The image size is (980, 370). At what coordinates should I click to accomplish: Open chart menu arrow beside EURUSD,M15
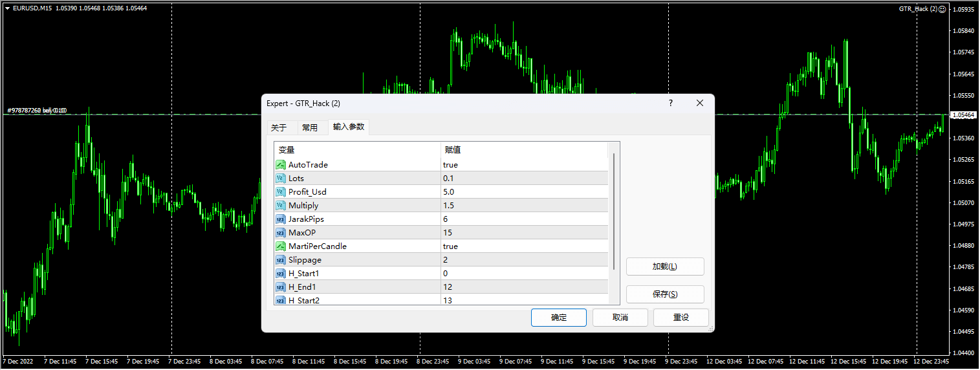tap(7, 8)
